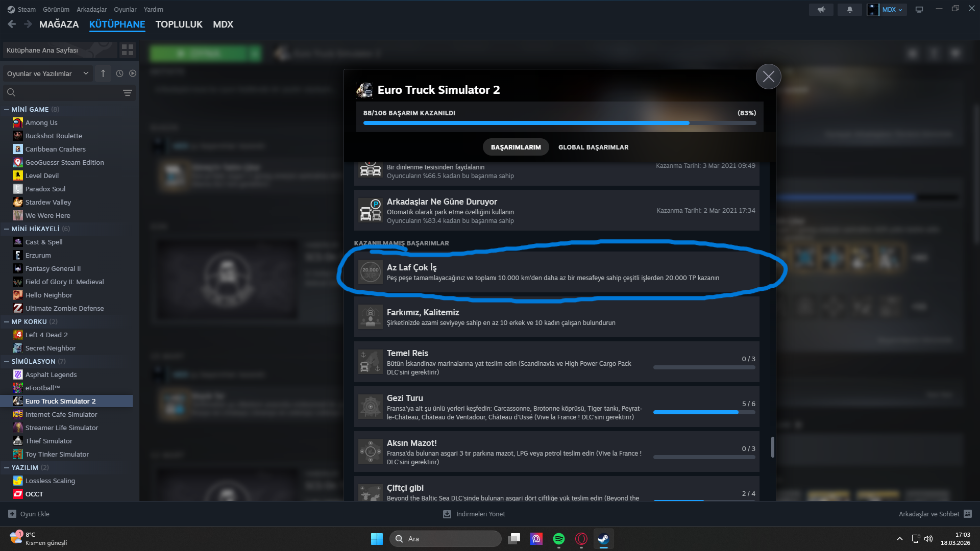Open the Arkadaşlar menu
Image resolution: width=980 pixels, height=551 pixels.
coord(92,9)
